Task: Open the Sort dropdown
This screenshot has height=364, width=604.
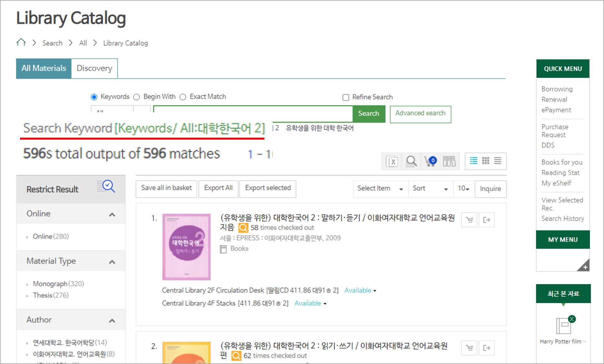Action: click(431, 189)
